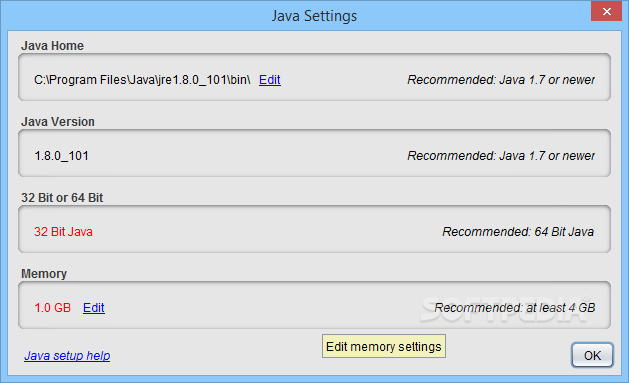The width and height of the screenshot is (629, 383).
Task: Click the red 1.0 GB memory value
Action: coord(53,308)
